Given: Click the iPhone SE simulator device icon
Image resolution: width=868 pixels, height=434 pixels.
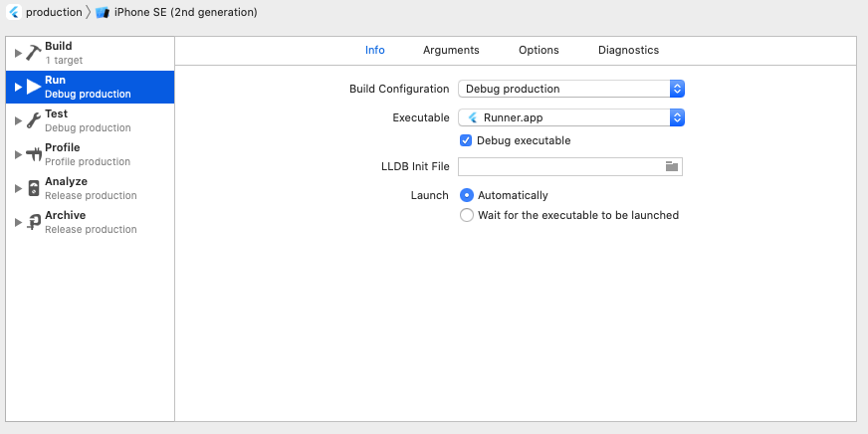Looking at the screenshot, I should (x=102, y=12).
